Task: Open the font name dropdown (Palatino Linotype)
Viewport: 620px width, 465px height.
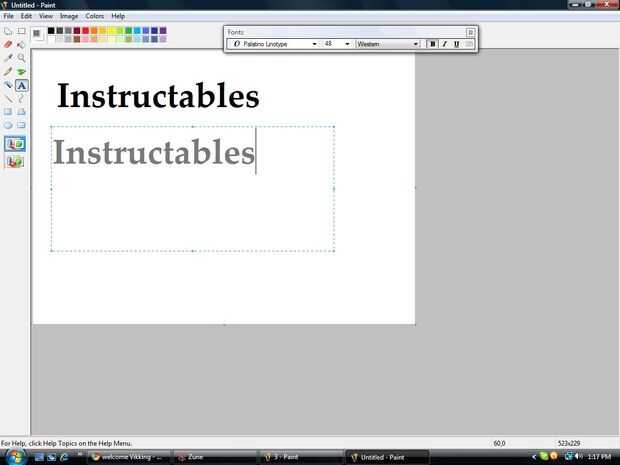Action: coord(314,44)
